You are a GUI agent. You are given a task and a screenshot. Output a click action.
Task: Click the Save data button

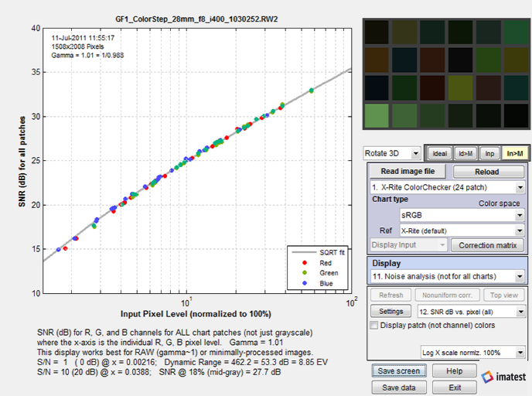(399, 387)
